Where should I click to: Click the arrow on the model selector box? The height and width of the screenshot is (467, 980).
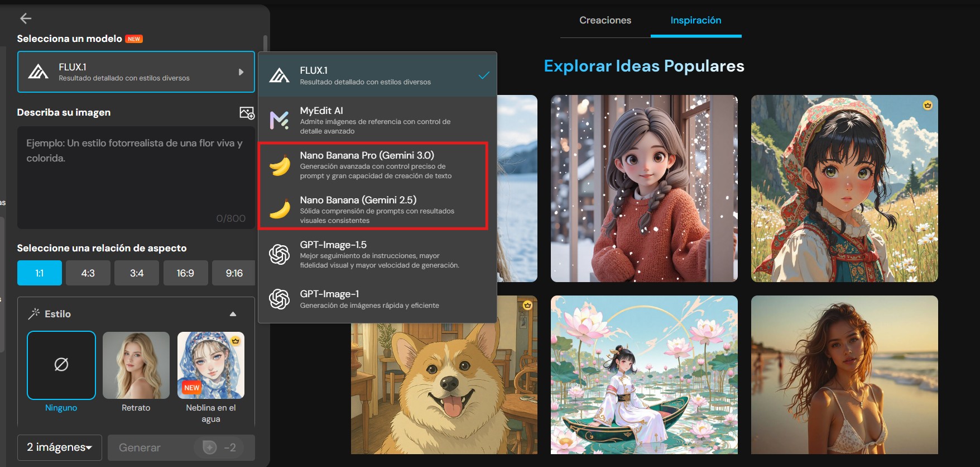tap(241, 72)
